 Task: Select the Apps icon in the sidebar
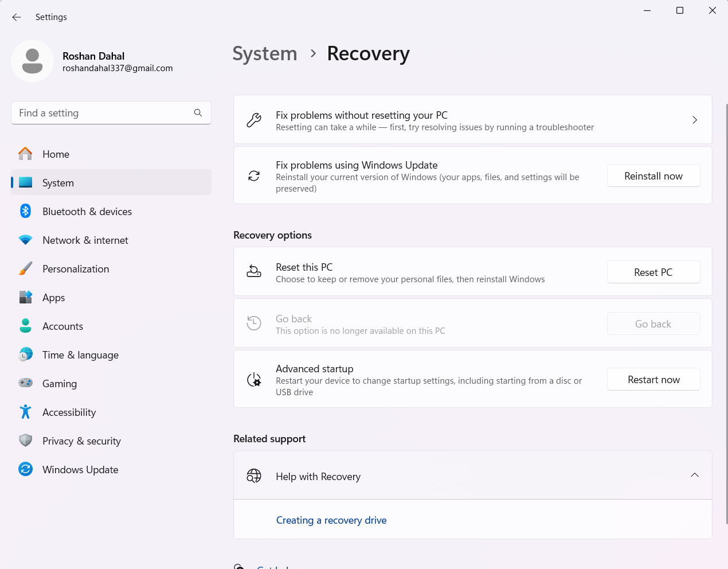tap(25, 297)
